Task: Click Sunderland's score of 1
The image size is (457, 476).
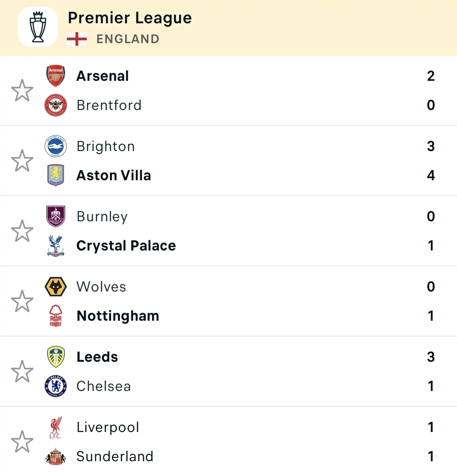Action: (x=431, y=457)
